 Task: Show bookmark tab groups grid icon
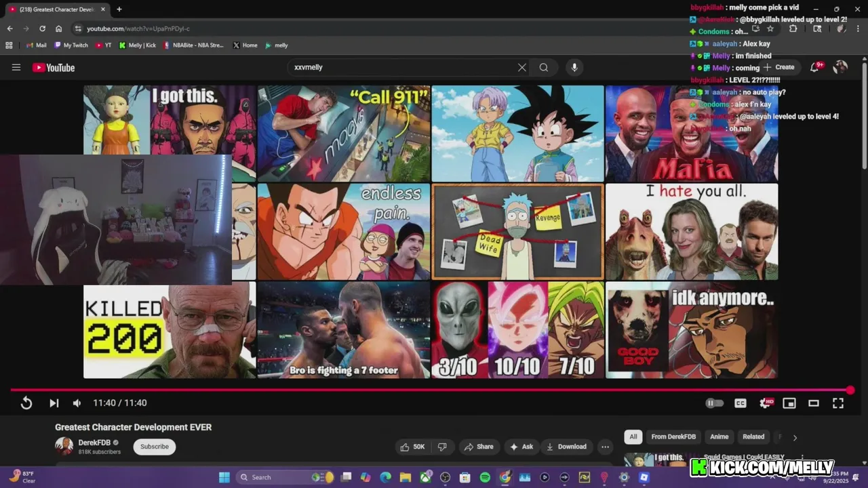tap(9, 45)
